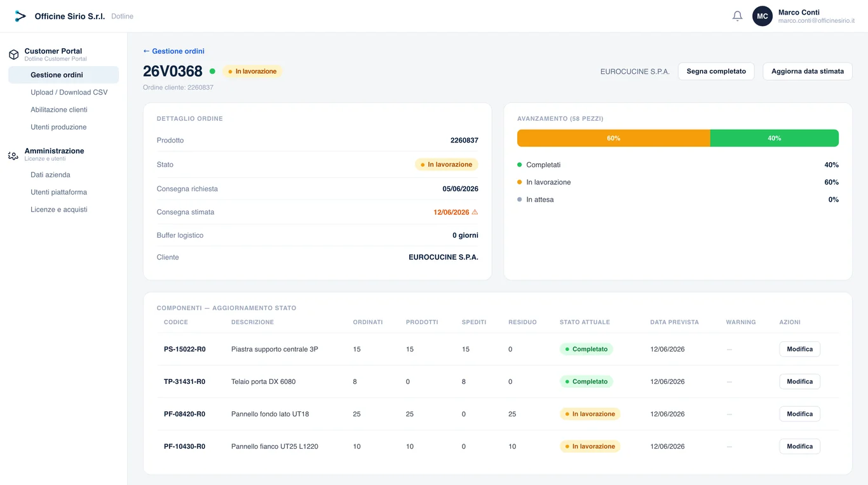Click Consegna richiesta date 05/06/2026

pos(461,189)
